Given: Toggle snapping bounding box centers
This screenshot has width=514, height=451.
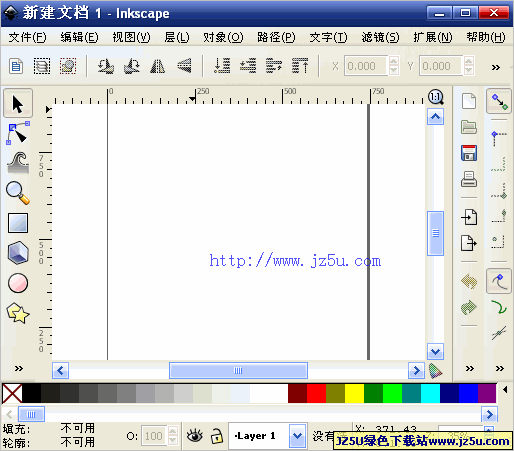Looking at the screenshot, I should (x=499, y=242).
